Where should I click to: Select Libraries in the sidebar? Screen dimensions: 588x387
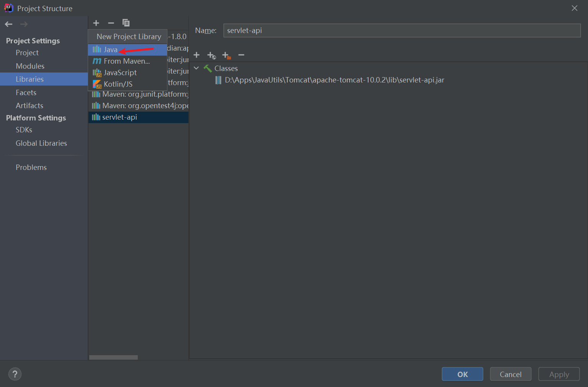coord(44,79)
